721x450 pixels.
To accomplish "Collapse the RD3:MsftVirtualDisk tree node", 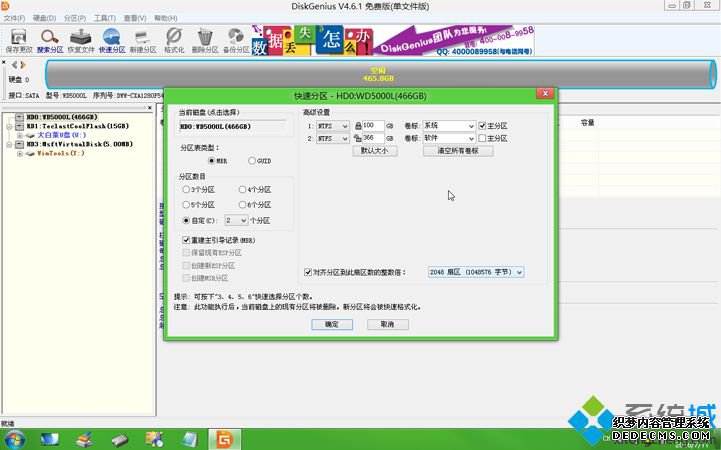I will 9,144.
